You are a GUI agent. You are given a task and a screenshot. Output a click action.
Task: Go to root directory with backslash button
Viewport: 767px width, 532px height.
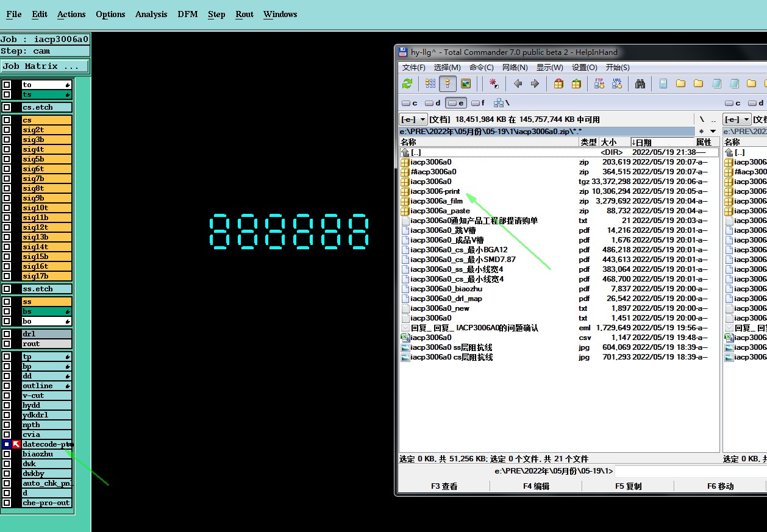pos(702,119)
